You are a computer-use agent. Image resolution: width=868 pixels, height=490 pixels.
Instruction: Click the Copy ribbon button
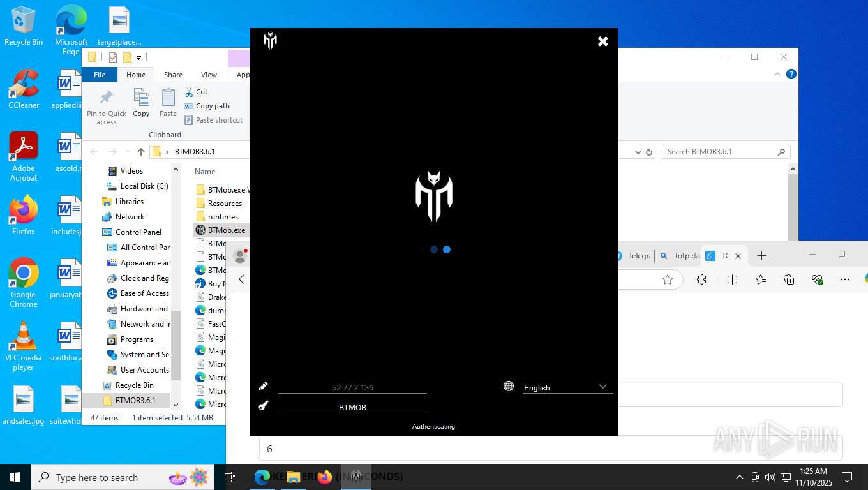coord(141,103)
